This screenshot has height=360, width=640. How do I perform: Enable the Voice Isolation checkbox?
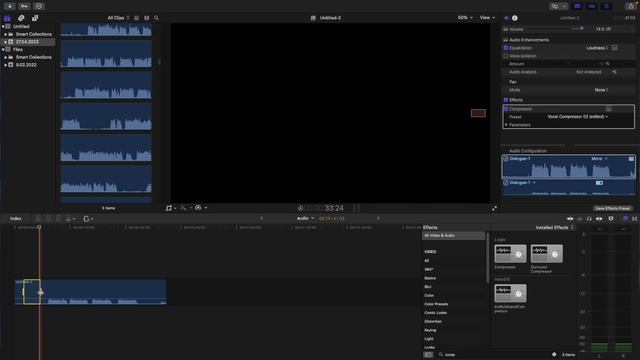pos(506,56)
